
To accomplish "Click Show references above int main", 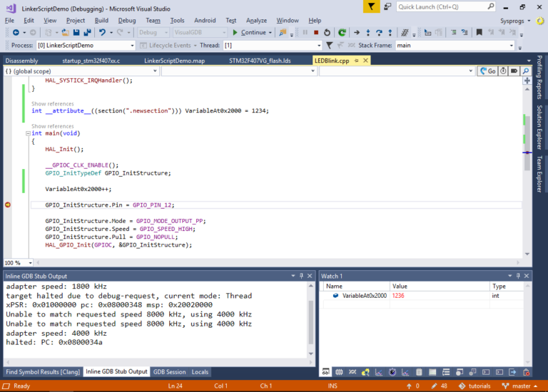I will pyautogui.click(x=52, y=126).
